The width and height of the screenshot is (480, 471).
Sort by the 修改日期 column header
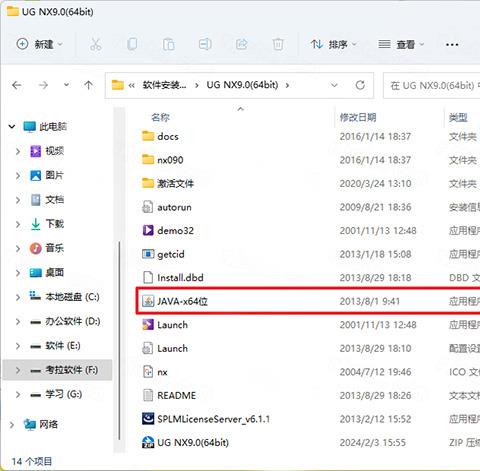click(x=358, y=117)
